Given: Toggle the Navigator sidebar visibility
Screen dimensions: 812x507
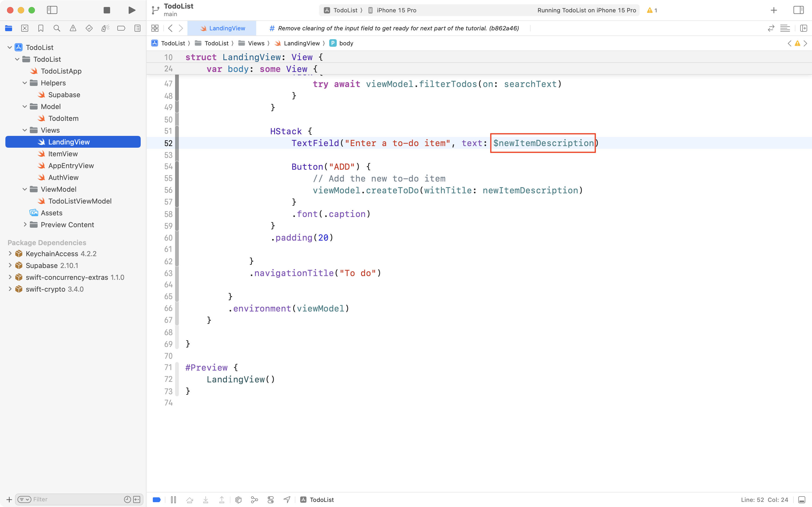Looking at the screenshot, I should tap(52, 10).
